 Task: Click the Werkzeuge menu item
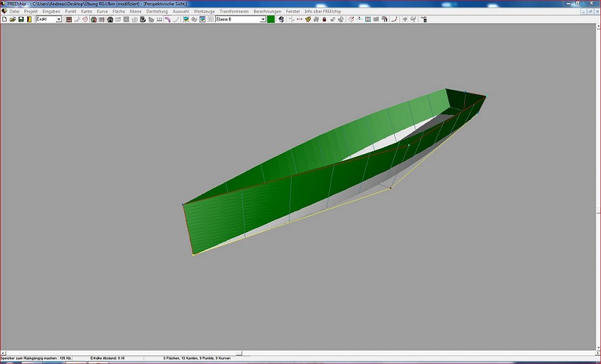click(204, 12)
